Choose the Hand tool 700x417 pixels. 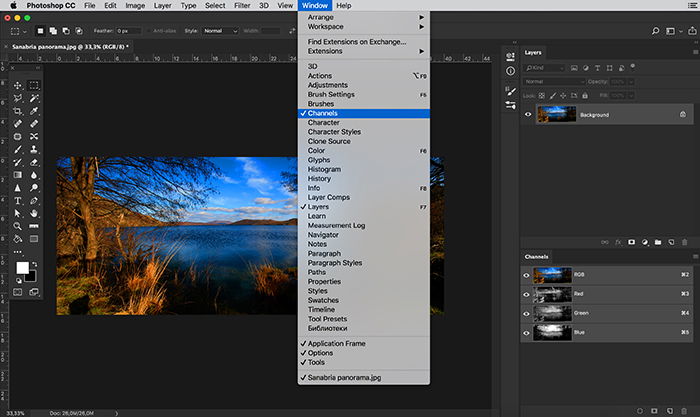point(34,213)
